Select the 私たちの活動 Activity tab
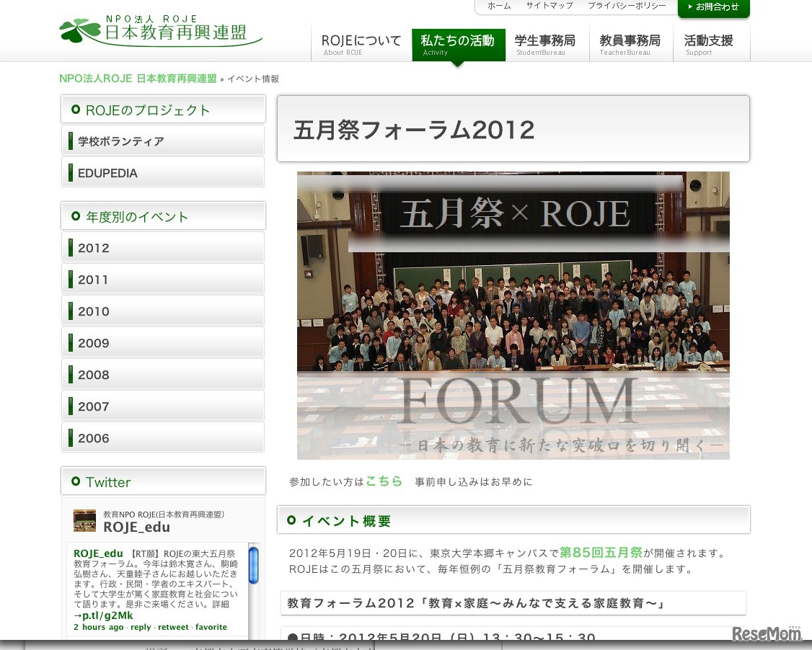This screenshot has width=812, height=650. (458, 44)
